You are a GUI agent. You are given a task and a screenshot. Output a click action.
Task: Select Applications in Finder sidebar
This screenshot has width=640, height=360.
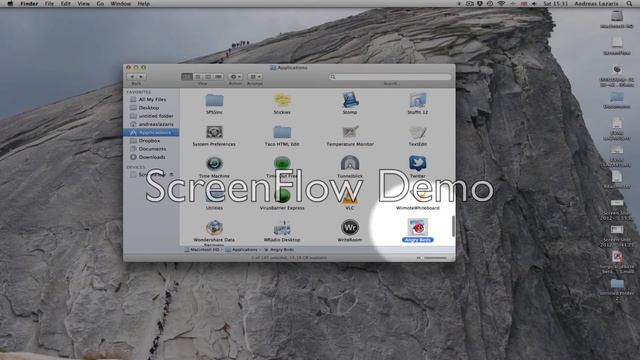(x=151, y=132)
